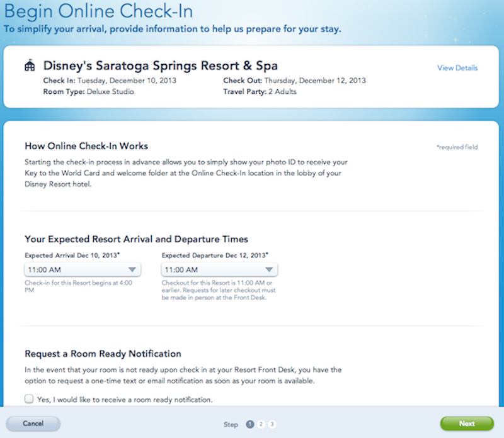This screenshot has height=438, width=504.
Task: Click the '*required field' note
Action: coord(457,147)
